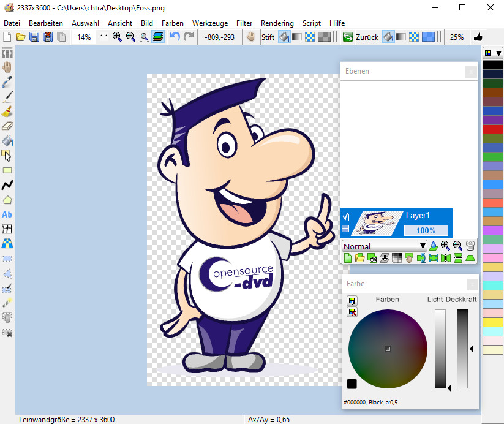Select the Text tool 'Ab'
This screenshot has width=504, height=424.
click(x=7, y=214)
